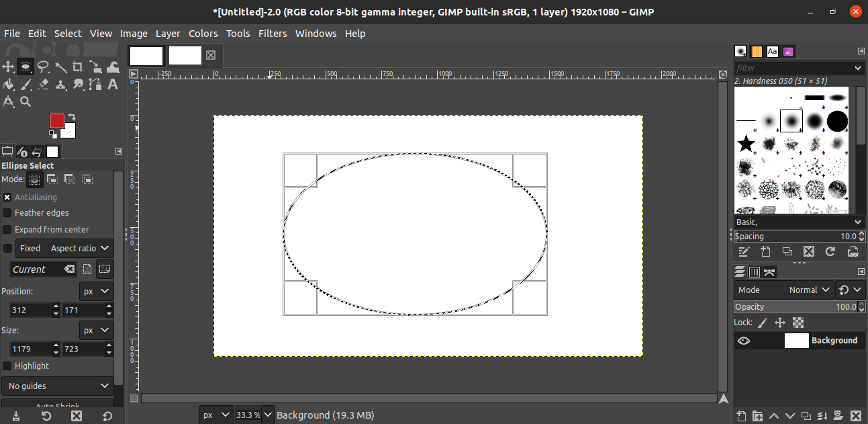Change the foreground red color swatch
This screenshot has width=868, height=424.
[x=56, y=120]
